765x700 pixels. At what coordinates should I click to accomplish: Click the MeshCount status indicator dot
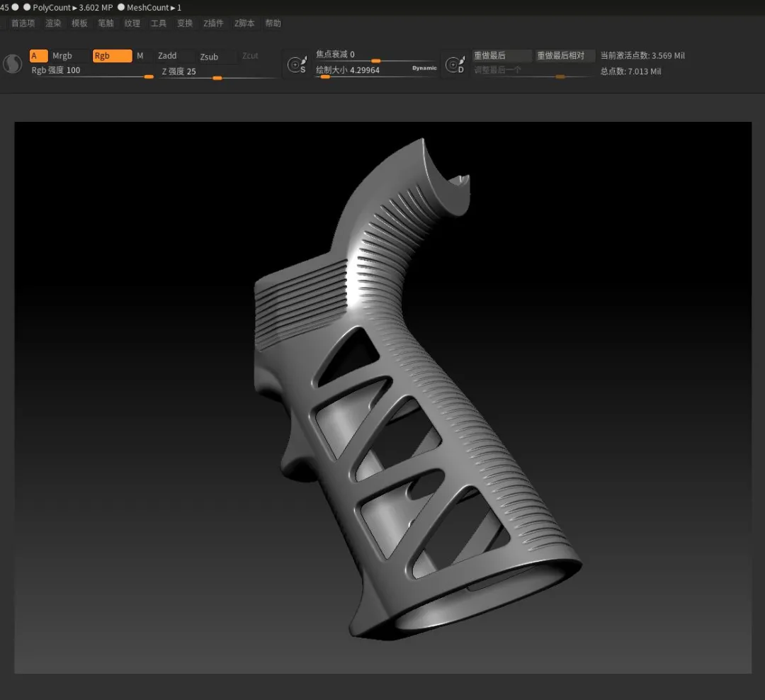pos(121,7)
